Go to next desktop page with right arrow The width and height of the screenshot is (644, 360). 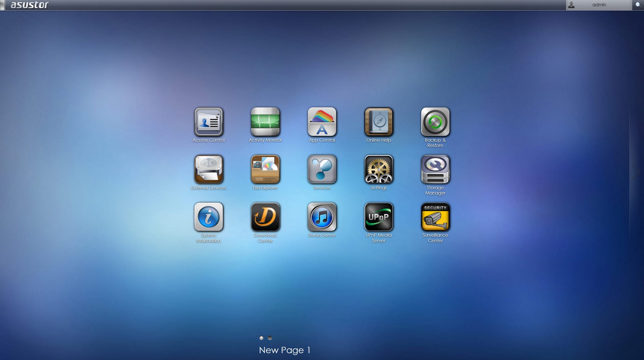[x=636, y=171]
